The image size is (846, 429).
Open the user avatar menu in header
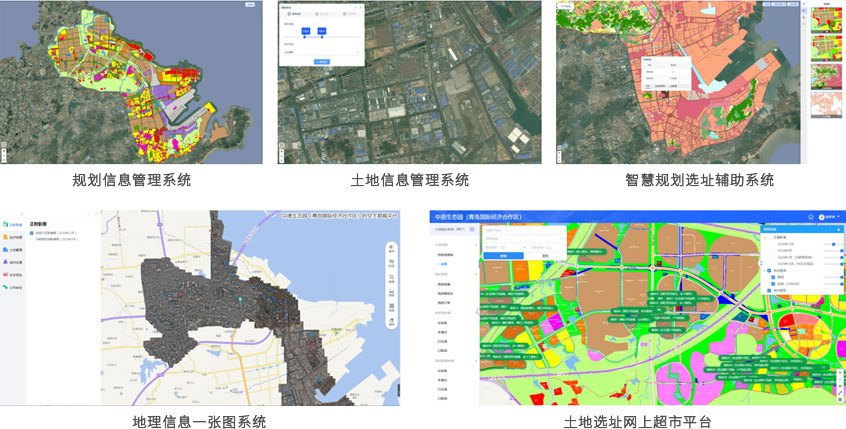[x=823, y=216]
